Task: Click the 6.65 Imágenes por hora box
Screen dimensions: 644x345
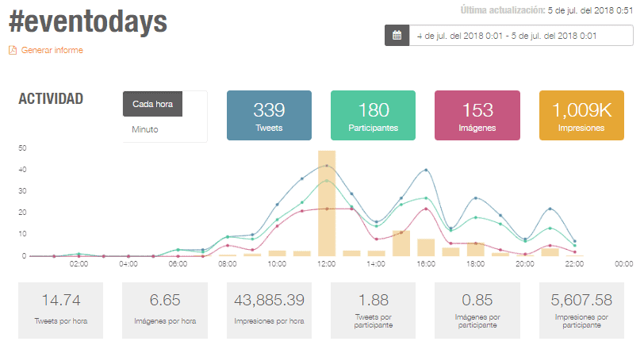Action: [x=165, y=310]
